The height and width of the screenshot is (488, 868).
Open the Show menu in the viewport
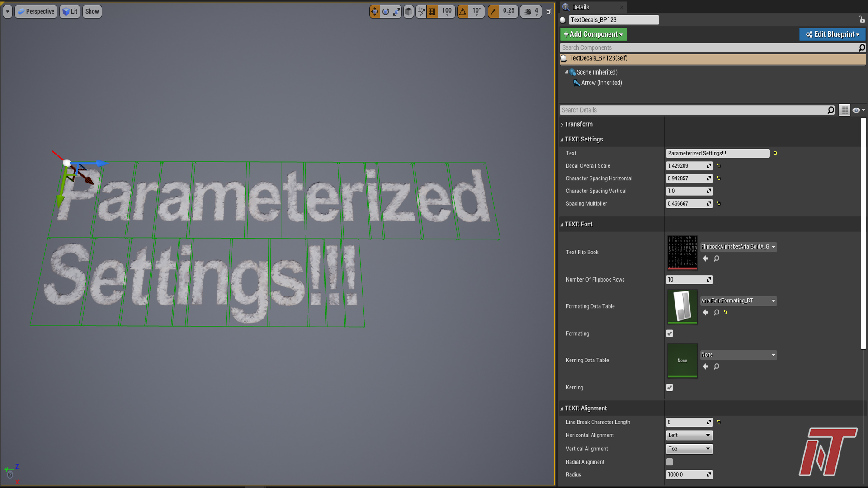[x=92, y=11]
